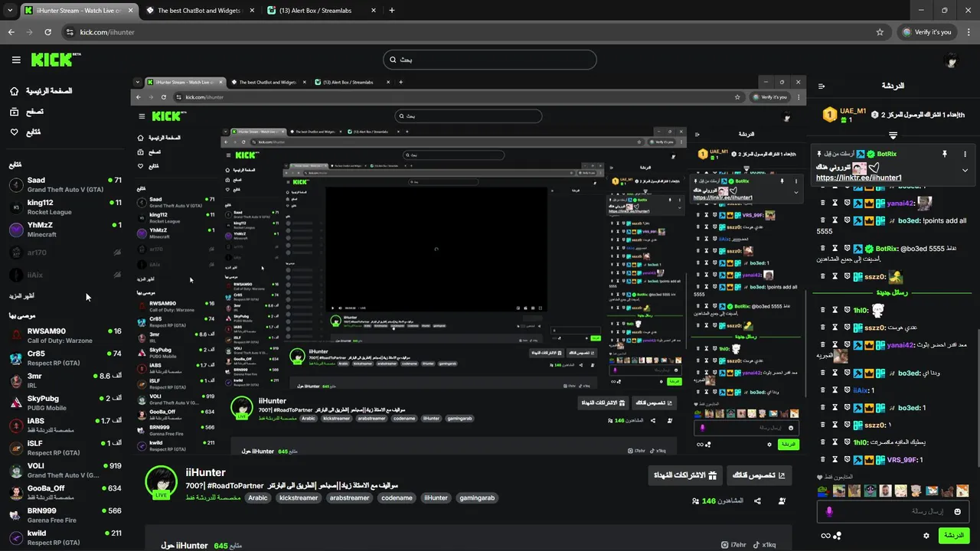This screenshot has width=980, height=551.
Task: Expand the pinned message with the chevron
Action: 965,171
